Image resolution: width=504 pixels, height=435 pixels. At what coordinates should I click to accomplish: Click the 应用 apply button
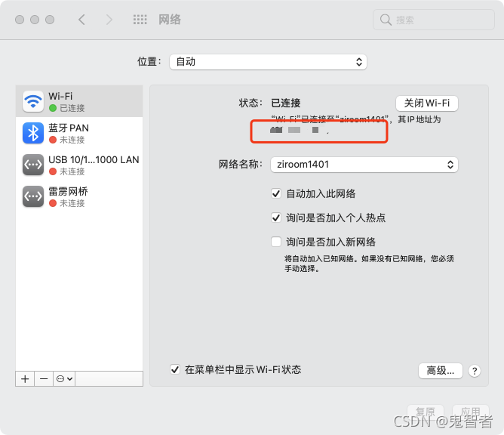pyautogui.click(x=471, y=412)
